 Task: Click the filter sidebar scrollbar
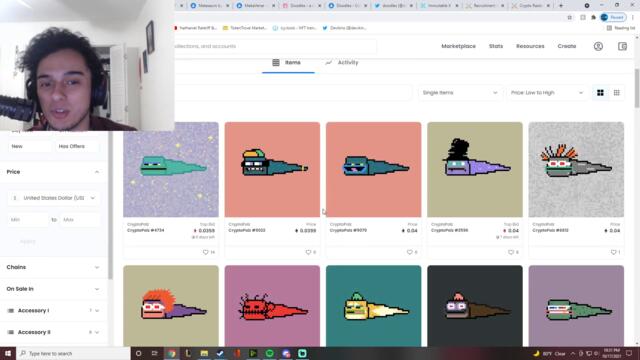coord(110,204)
